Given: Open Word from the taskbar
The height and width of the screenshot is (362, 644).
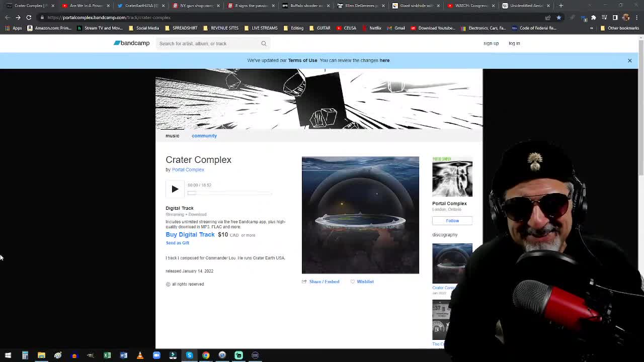Looking at the screenshot, I should (124, 355).
